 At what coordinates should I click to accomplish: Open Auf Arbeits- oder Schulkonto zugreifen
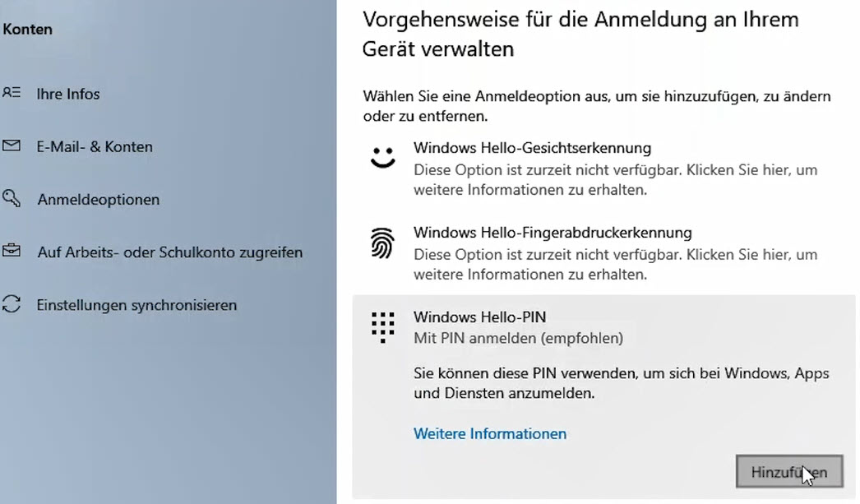point(169,252)
